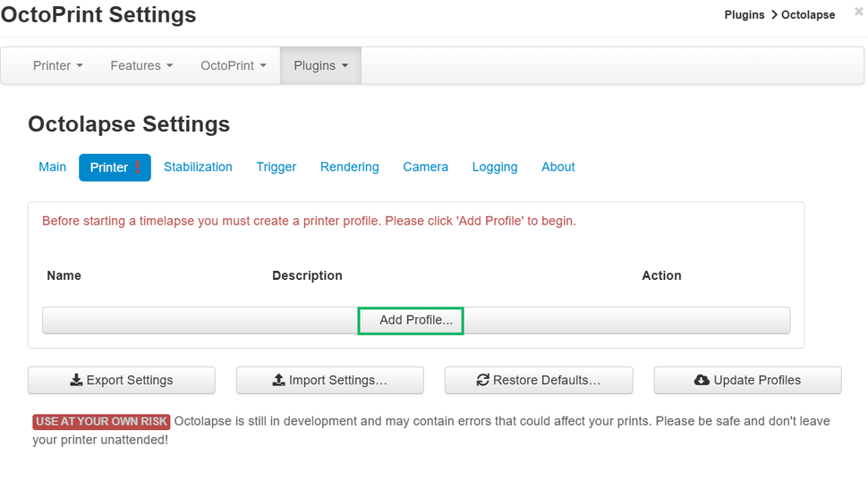868x489 pixels.
Task: Select the Trigger tab
Action: [276, 167]
